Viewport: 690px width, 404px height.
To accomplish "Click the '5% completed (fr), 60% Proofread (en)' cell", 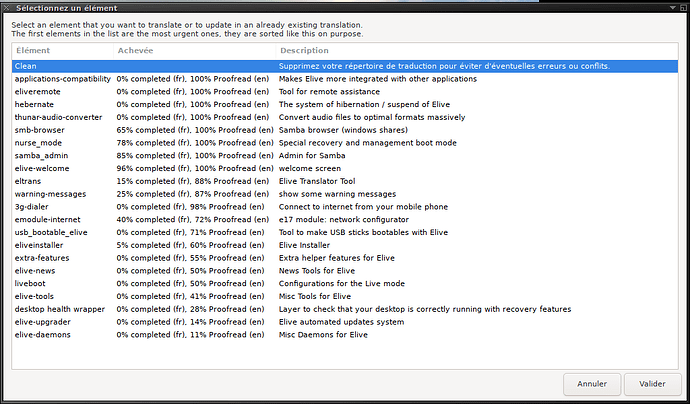I will (x=190, y=245).
